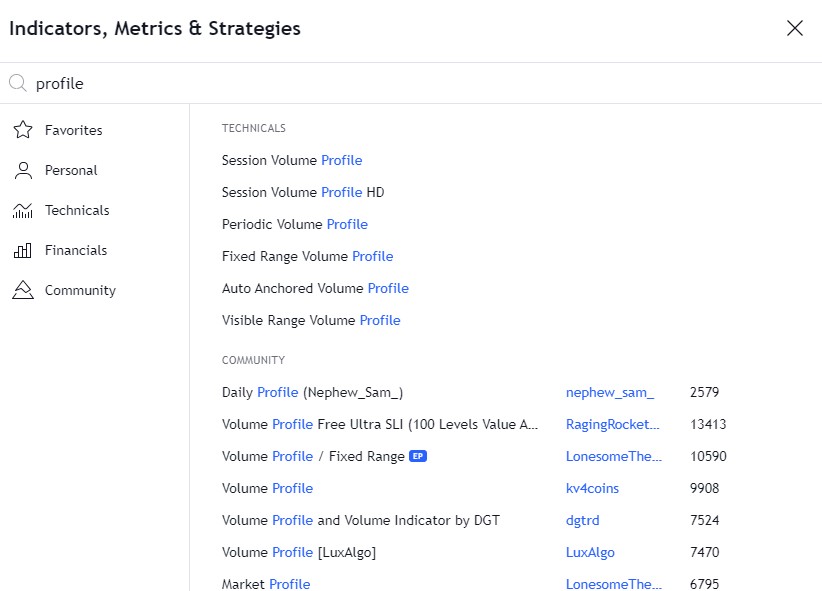
Task: Click the 13413 count for RagingRocket script
Action: coord(708,424)
